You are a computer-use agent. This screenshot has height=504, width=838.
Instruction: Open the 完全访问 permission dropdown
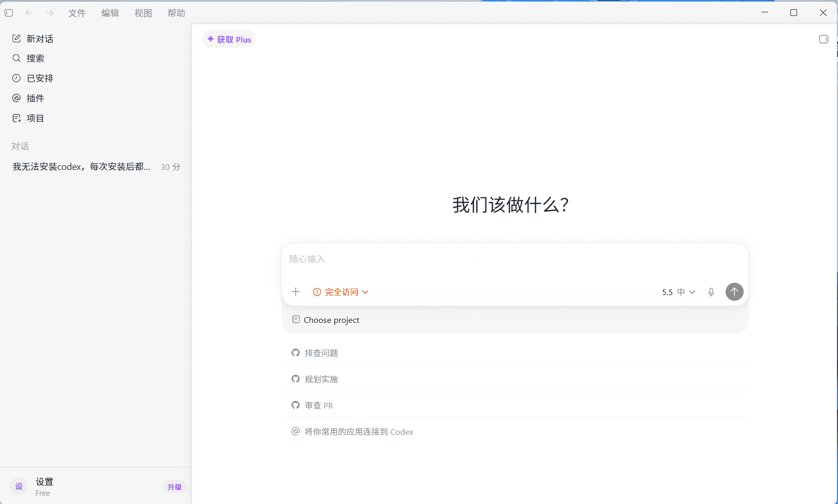pyautogui.click(x=341, y=292)
